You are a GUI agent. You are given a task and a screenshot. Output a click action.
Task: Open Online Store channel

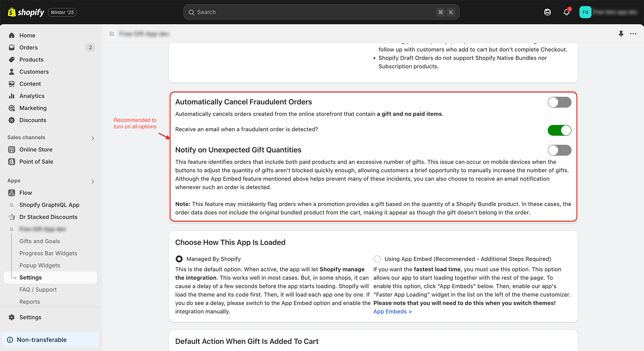(36, 150)
